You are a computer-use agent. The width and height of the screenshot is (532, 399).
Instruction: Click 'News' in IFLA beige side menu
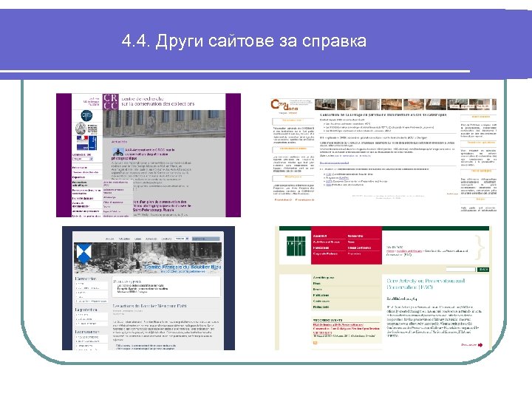316,283
